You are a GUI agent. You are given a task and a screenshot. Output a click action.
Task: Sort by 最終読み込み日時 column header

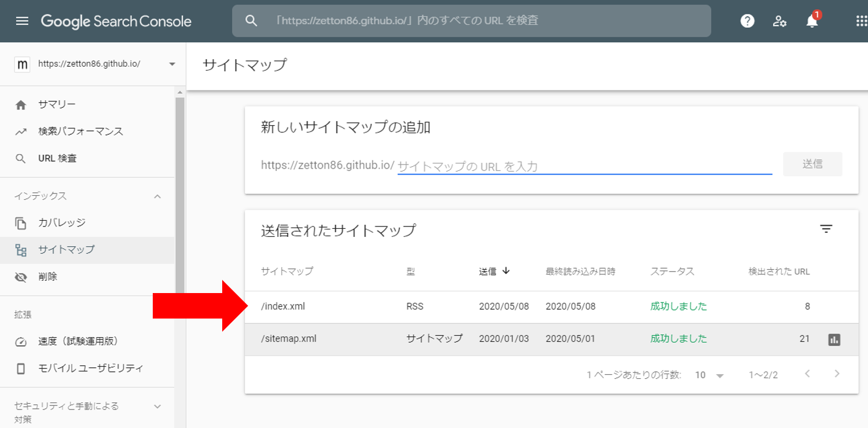click(580, 271)
